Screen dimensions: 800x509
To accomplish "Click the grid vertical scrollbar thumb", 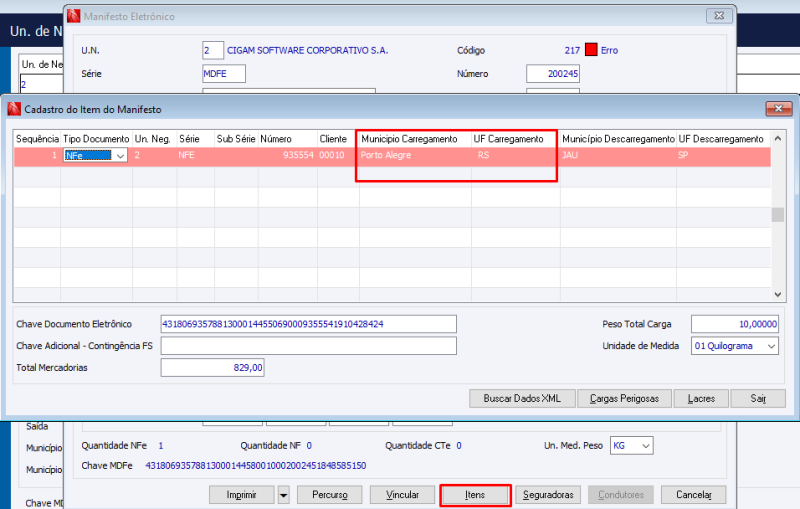I will tap(778, 215).
